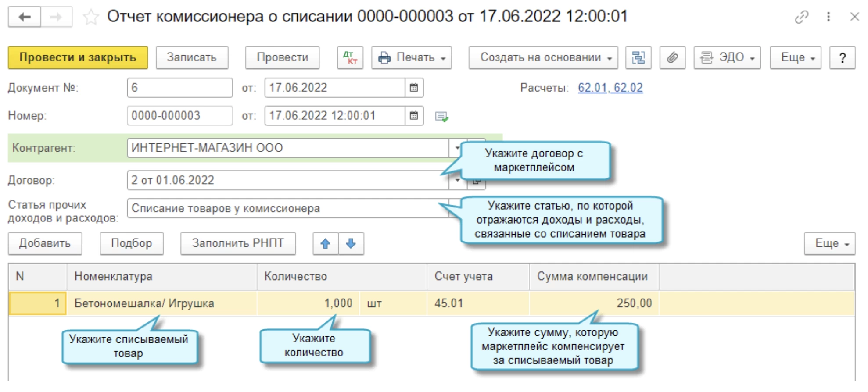Open attached files paperclip icon
Screen dimensions: 868x392
(x=672, y=57)
